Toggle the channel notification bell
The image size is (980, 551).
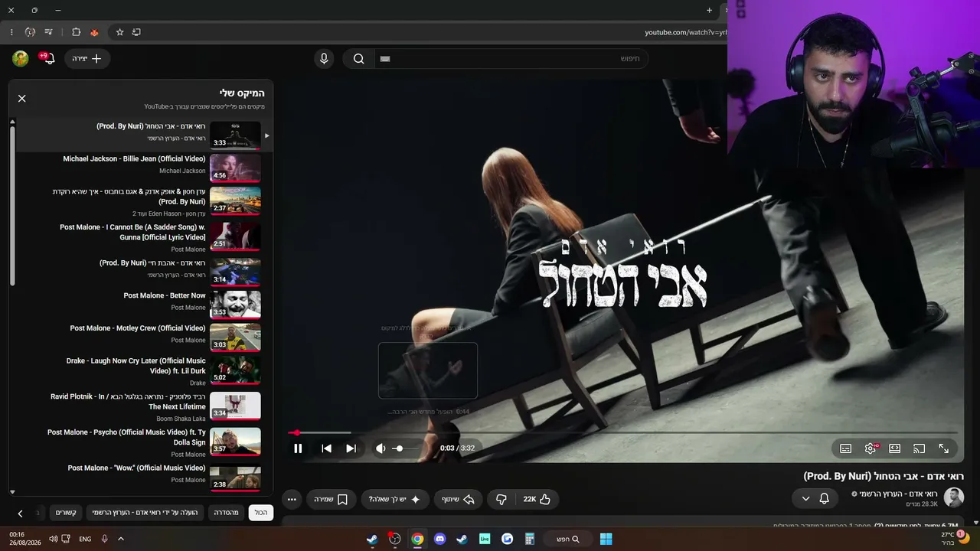pyautogui.click(x=825, y=498)
